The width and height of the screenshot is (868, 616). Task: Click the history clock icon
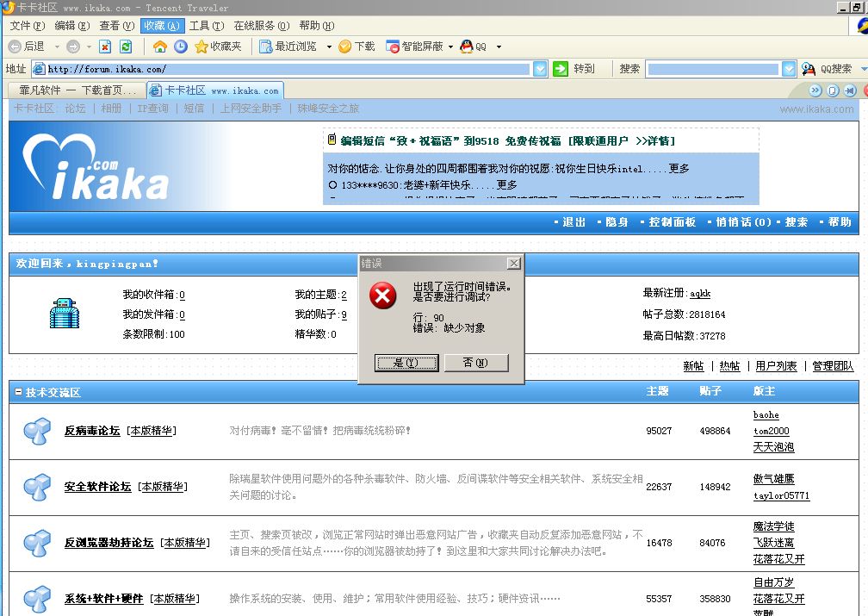coord(180,47)
